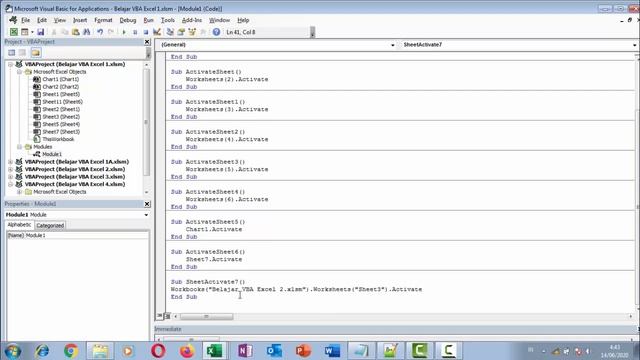Select Sheet11 (Sheet6) in project tree

click(x=62, y=102)
